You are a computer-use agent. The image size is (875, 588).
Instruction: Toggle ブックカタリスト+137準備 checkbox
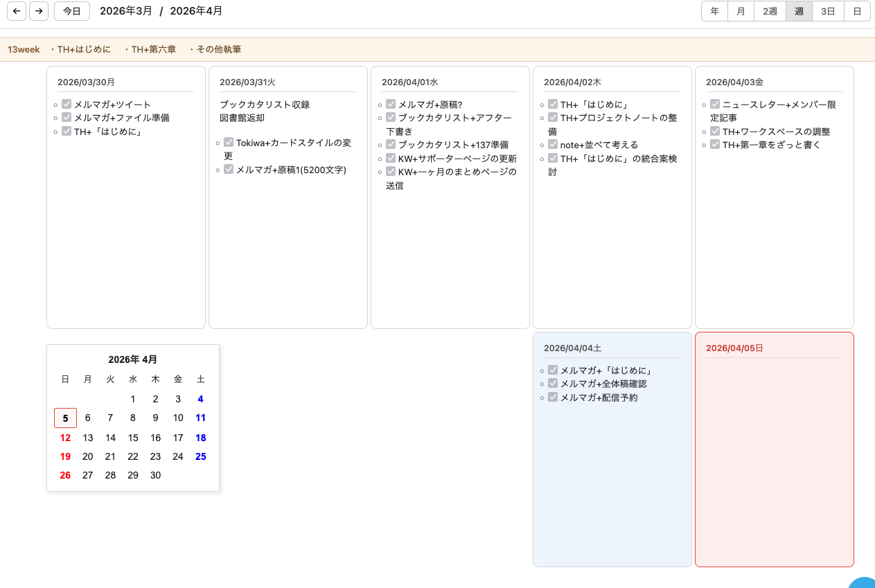click(391, 144)
